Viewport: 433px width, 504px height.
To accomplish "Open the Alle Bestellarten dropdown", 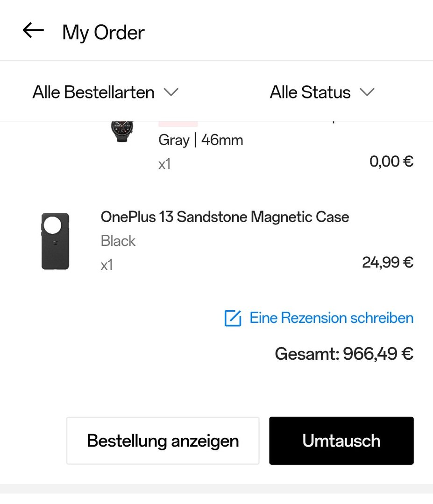I will pyautogui.click(x=93, y=92).
